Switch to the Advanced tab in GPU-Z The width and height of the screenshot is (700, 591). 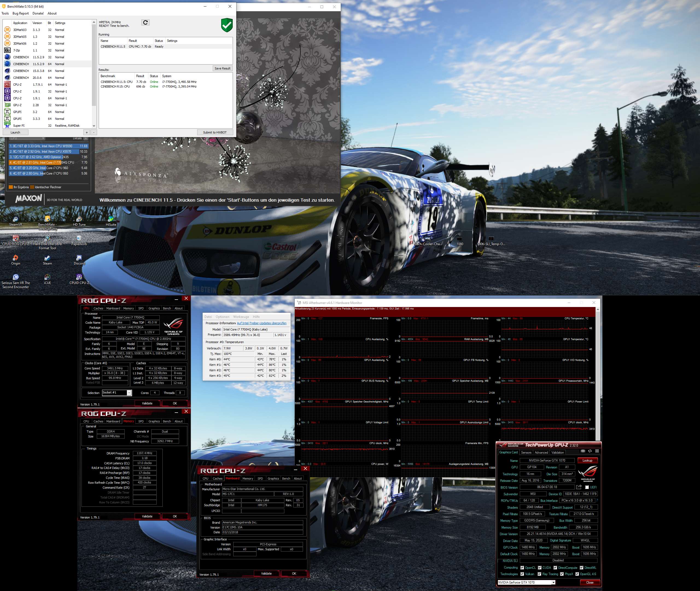pyautogui.click(x=541, y=453)
